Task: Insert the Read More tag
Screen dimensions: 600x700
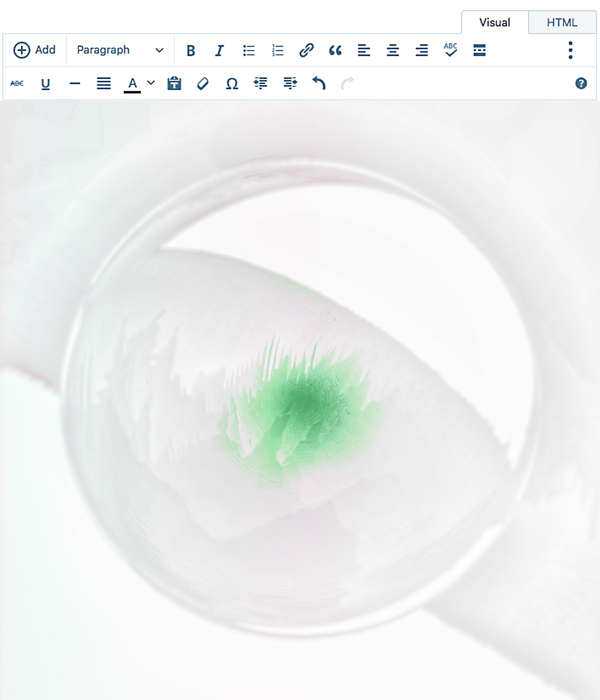Action: click(x=479, y=51)
